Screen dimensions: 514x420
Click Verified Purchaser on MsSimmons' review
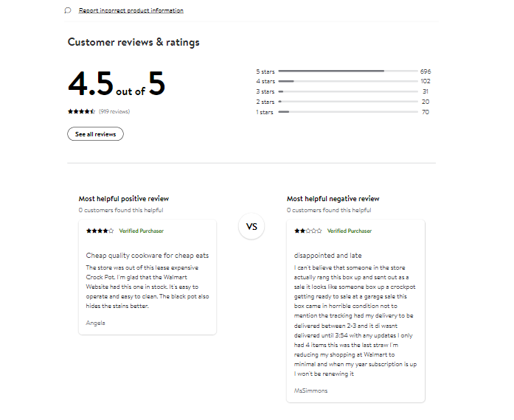tap(350, 231)
